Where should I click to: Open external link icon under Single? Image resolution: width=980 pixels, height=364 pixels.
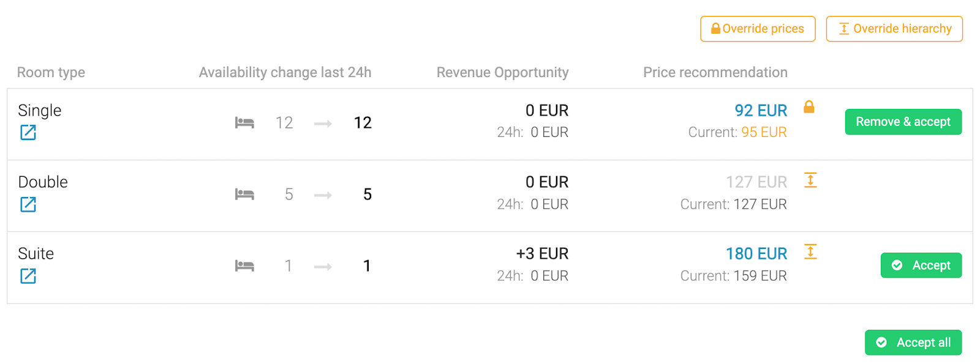[x=28, y=132]
